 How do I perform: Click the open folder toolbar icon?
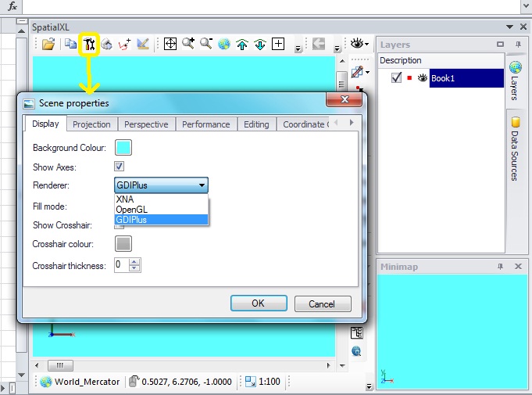48,45
